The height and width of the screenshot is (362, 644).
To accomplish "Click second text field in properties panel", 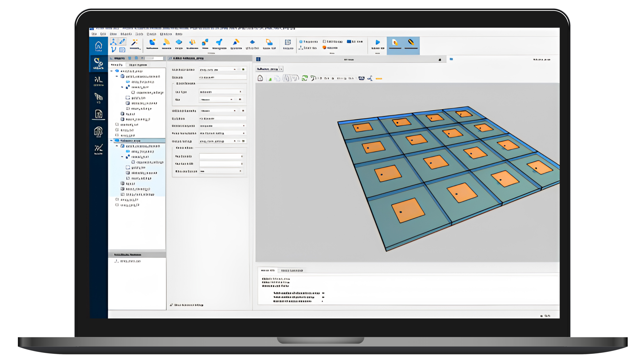I will tap(223, 77).
